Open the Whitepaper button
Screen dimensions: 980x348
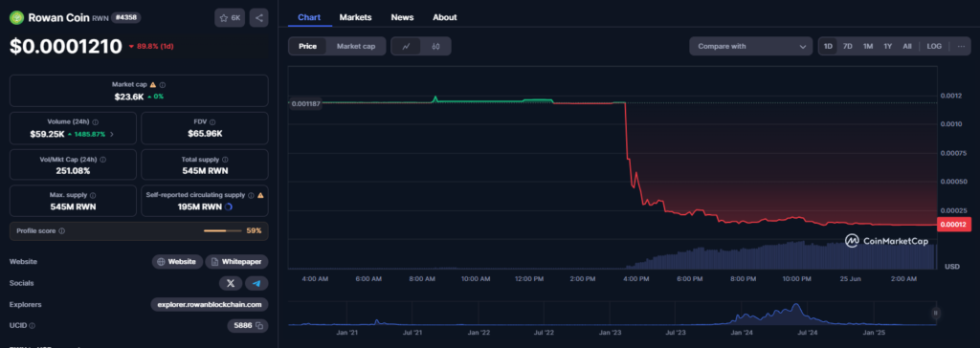click(x=237, y=262)
